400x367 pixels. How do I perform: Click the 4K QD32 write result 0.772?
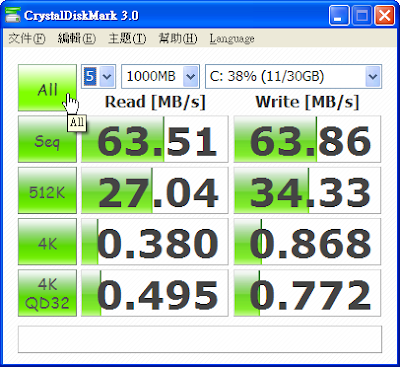[x=307, y=293]
